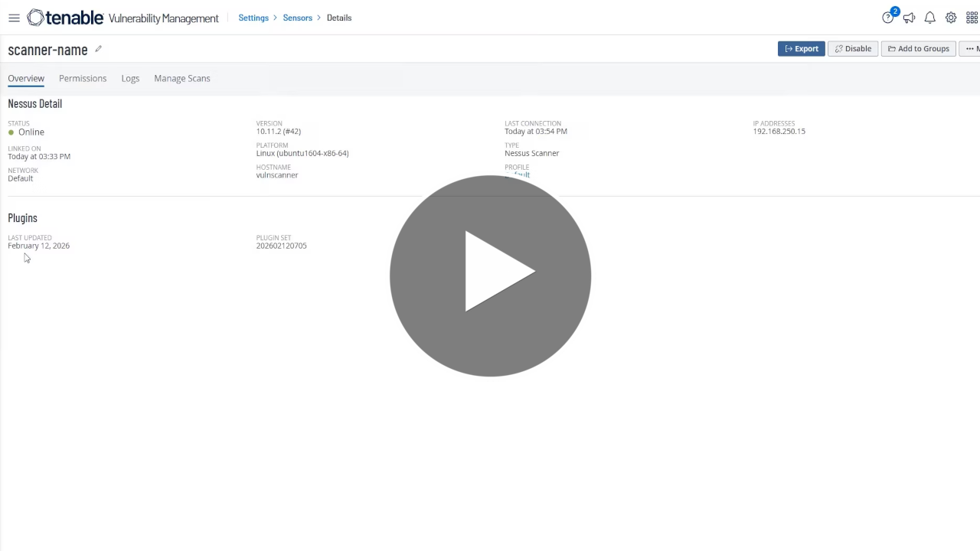Open the help resource center icon
This screenshot has height=551, width=980.
pyautogui.click(x=888, y=18)
